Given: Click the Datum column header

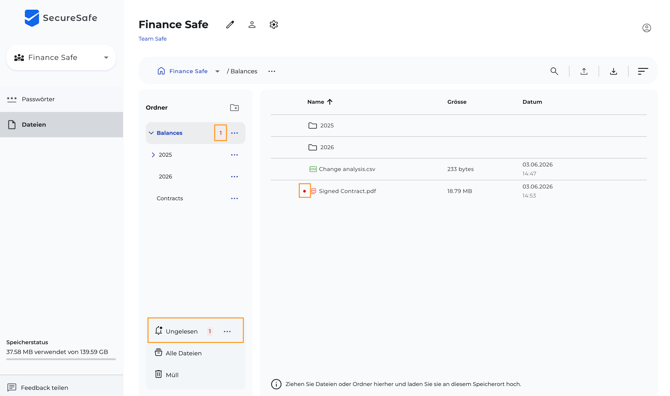Looking at the screenshot, I should click(x=532, y=102).
